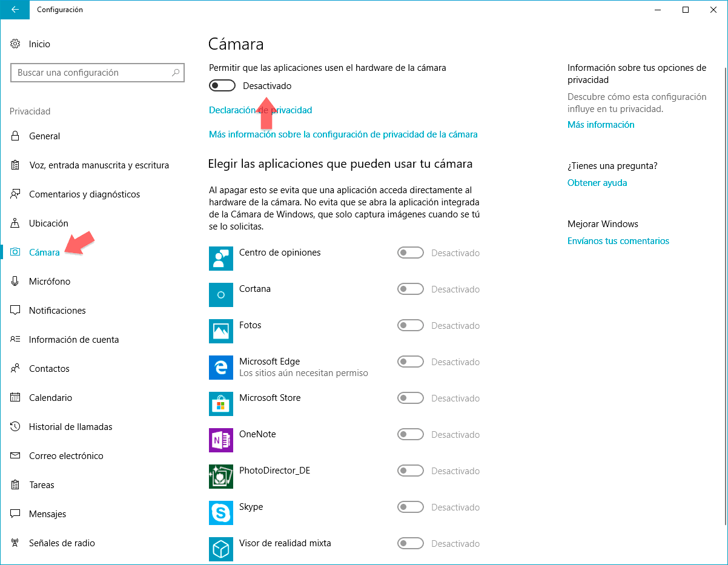Open the Micrófono privacy section

pyautogui.click(x=50, y=282)
